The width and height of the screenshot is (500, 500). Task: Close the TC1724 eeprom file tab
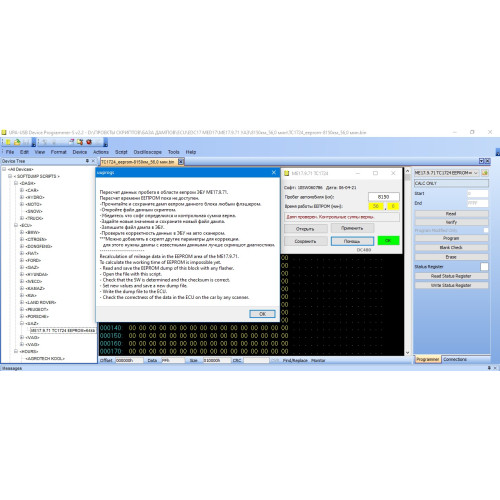coord(181,162)
